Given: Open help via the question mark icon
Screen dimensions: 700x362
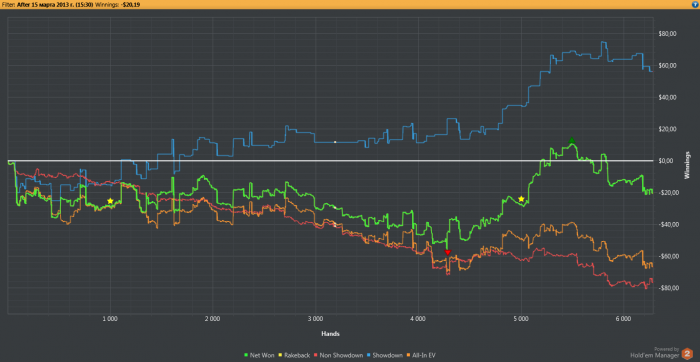Looking at the screenshot, I should point(695,4).
